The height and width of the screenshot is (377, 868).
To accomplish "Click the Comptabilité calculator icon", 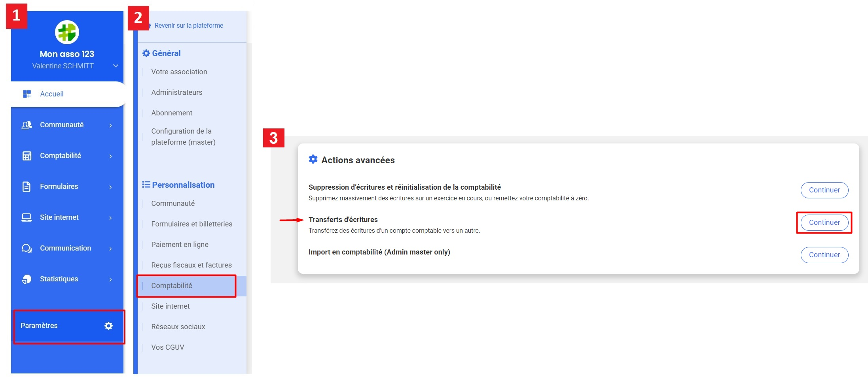I will [27, 156].
